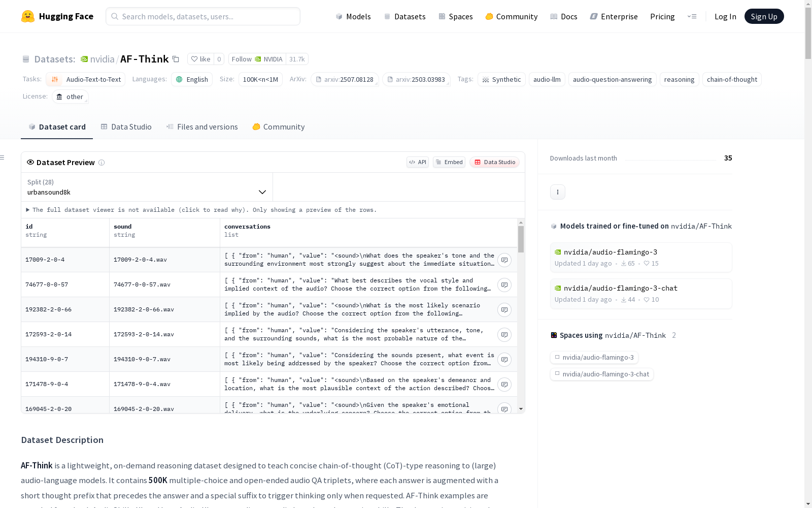The image size is (812, 508).
Task: Select the English language tag
Action: (x=192, y=79)
